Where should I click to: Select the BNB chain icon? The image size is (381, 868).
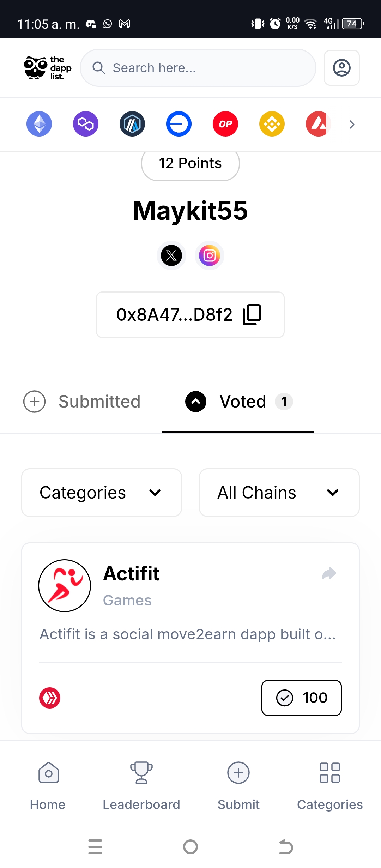pos(272,124)
